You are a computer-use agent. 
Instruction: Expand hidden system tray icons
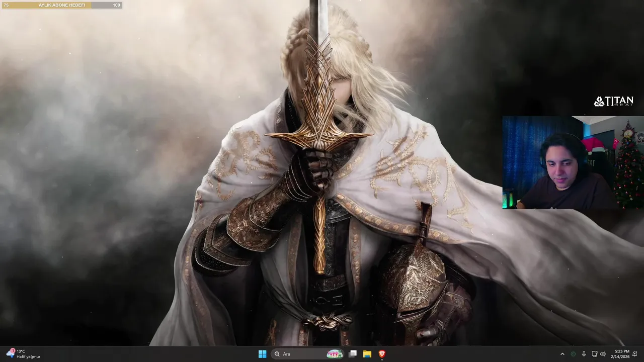[562, 354]
